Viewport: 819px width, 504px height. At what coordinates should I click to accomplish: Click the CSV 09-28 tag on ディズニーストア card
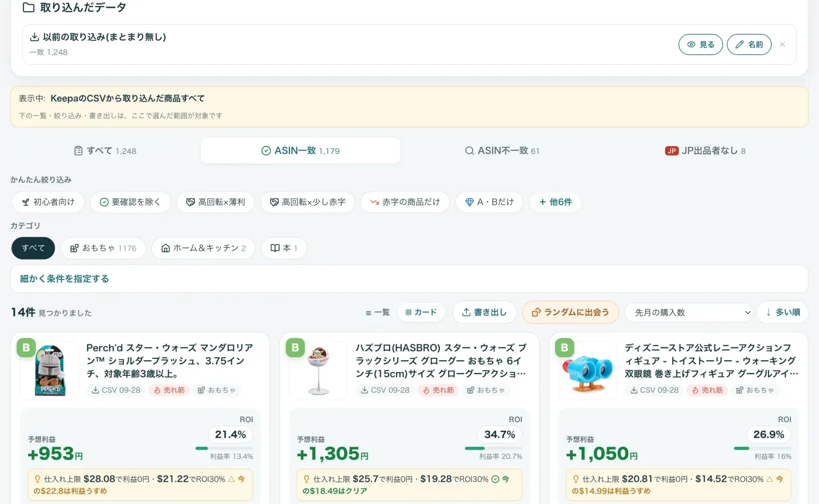654,390
